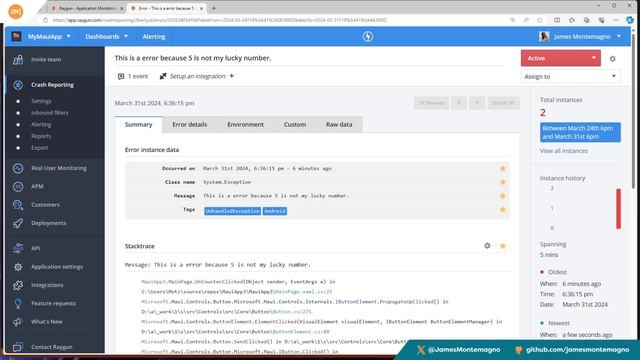Viewport: 640px width, 360px height.
Task: Switch to the Custom tab
Action: 295,124
